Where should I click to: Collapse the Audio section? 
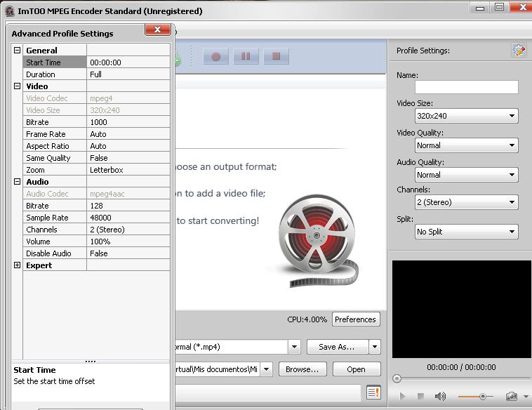pos(17,182)
